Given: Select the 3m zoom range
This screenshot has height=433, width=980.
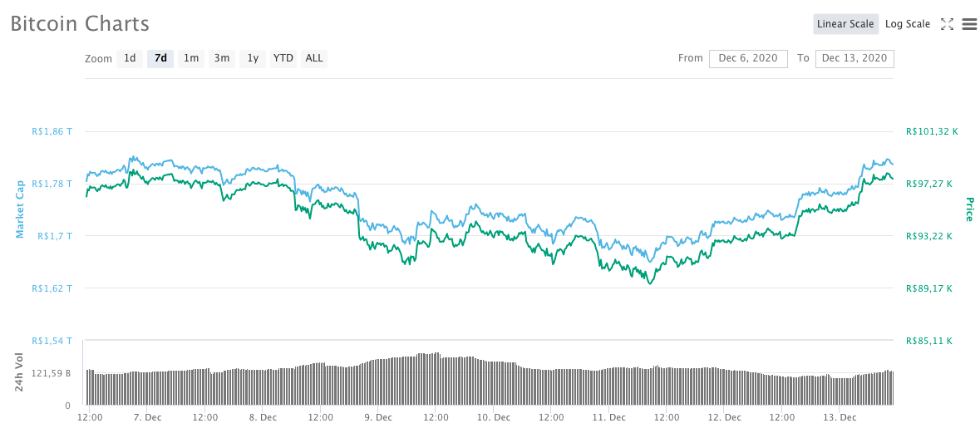Looking at the screenshot, I should click(x=222, y=58).
